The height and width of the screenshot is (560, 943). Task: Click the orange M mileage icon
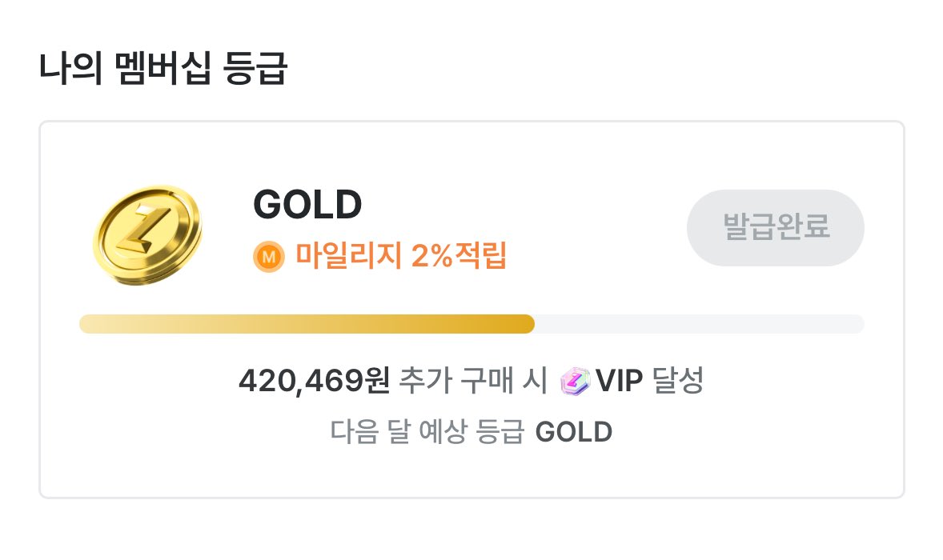269,257
